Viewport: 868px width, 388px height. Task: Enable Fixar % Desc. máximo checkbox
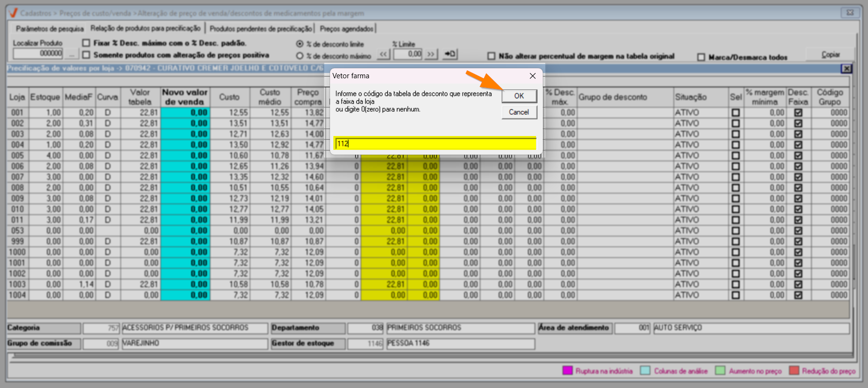(86, 43)
